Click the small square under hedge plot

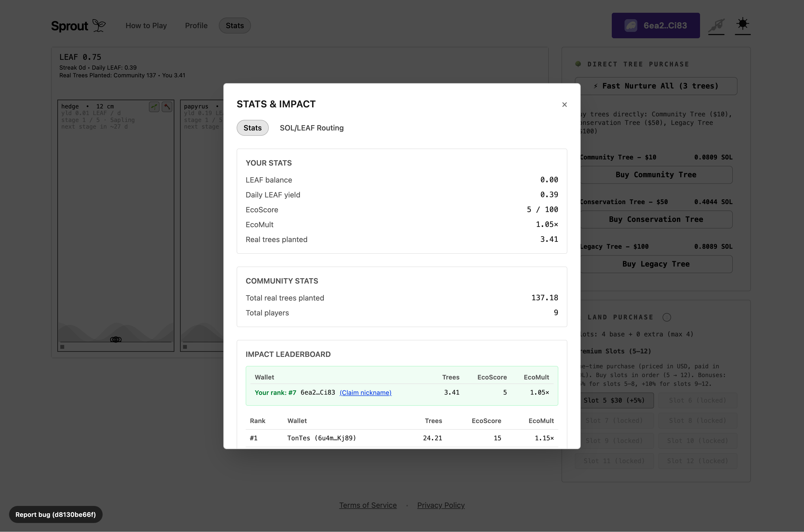(62, 347)
